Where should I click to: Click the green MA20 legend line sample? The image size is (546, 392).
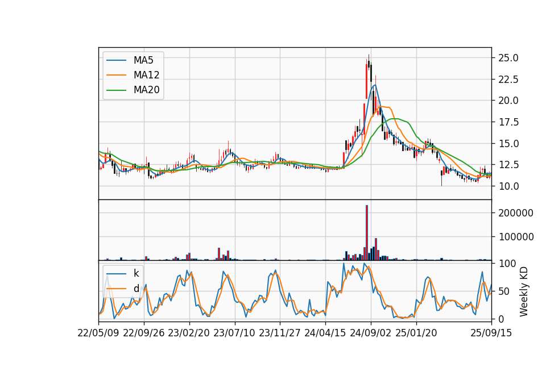[116, 90]
